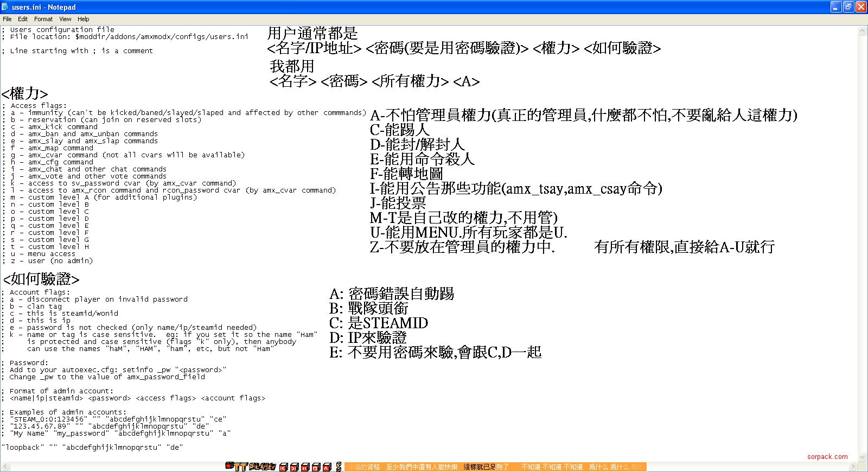Click the TTPlayer previous track button

click(283, 467)
